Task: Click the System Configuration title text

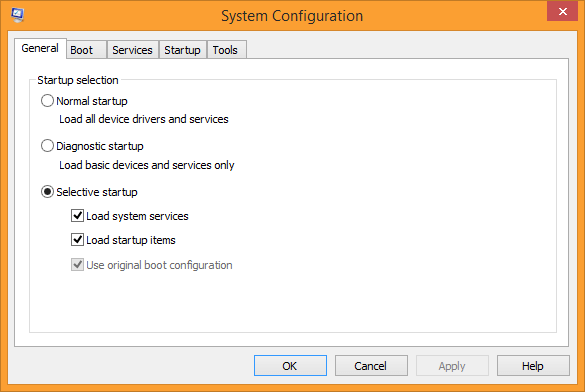Action: coord(292,16)
